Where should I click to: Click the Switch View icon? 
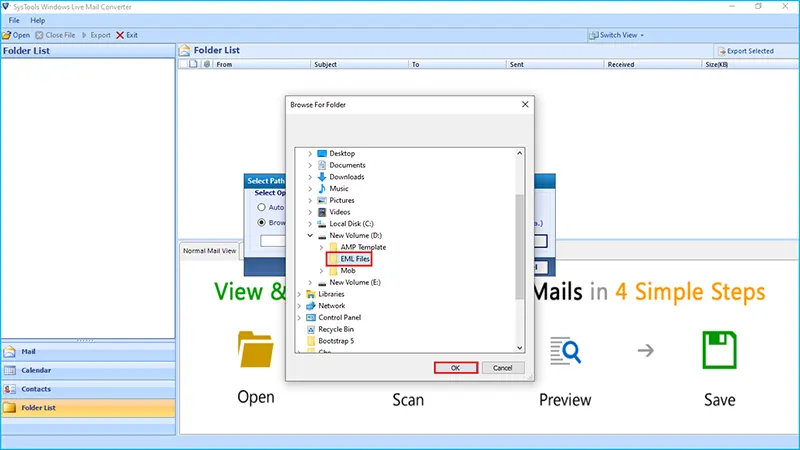point(593,35)
